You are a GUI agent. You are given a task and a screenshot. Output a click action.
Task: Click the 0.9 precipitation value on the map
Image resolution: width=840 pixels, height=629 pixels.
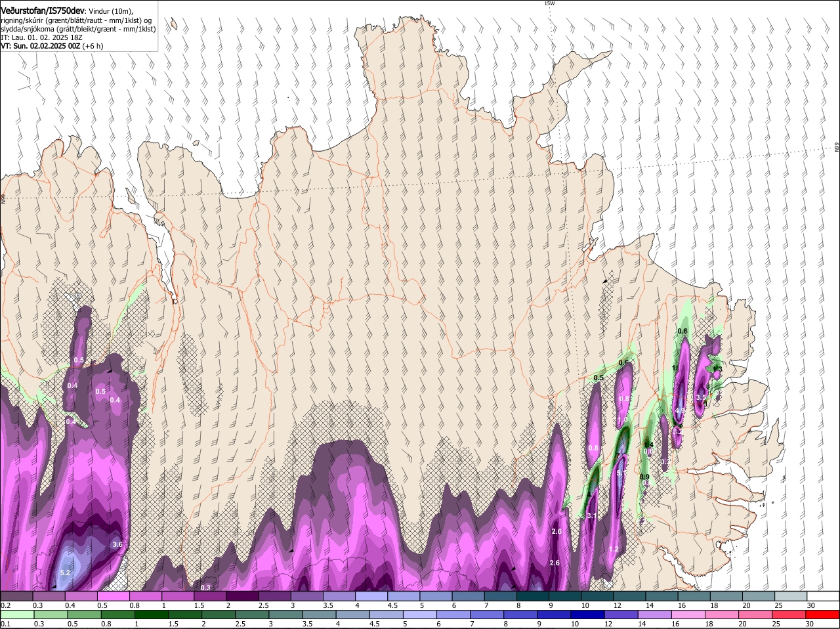(644, 477)
